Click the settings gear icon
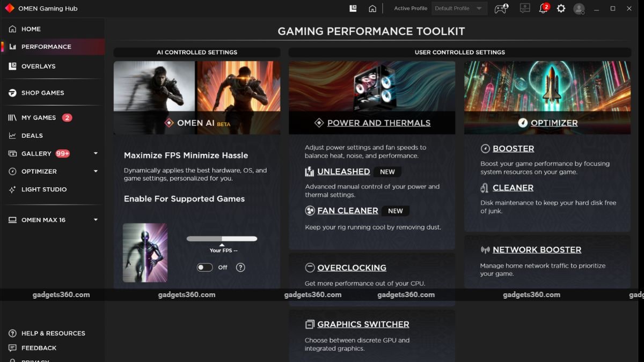Viewport: 644px width, 362px height. click(x=561, y=9)
